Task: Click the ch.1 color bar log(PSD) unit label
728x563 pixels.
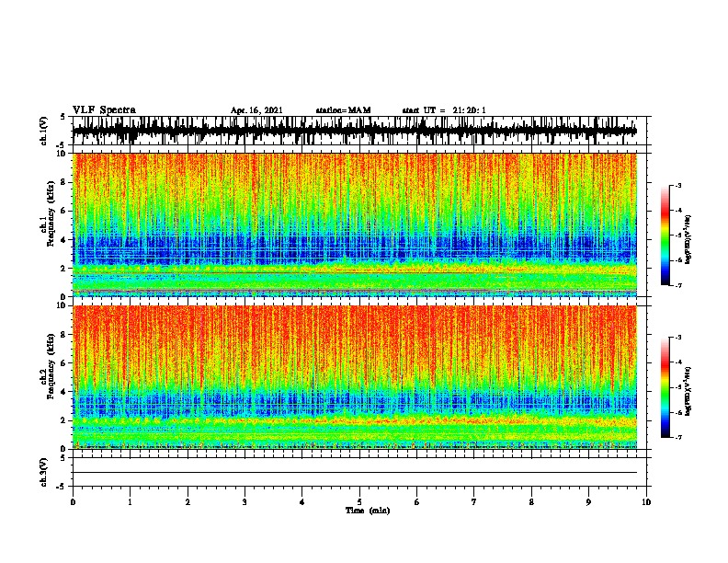Action: click(688, 240)
